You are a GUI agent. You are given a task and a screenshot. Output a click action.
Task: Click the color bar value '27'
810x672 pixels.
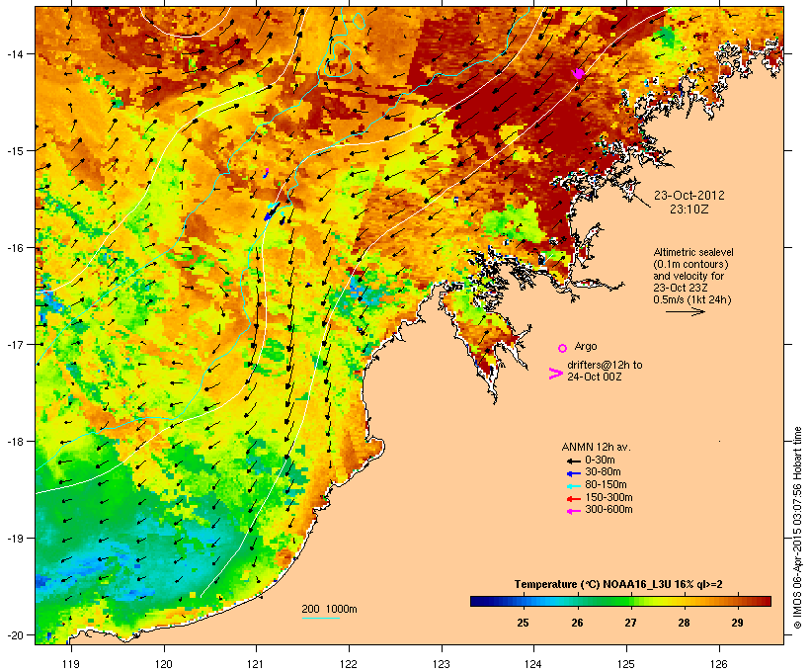pyautogui.click(x=630, y=623)
